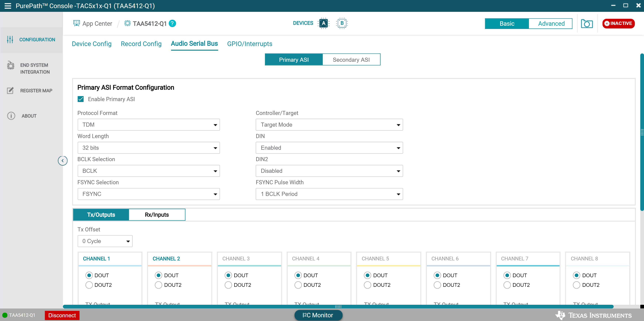Select DOUT2 for Channel 1
The width and height of the screenshot is (644, 321).
[x=89, y=285]
